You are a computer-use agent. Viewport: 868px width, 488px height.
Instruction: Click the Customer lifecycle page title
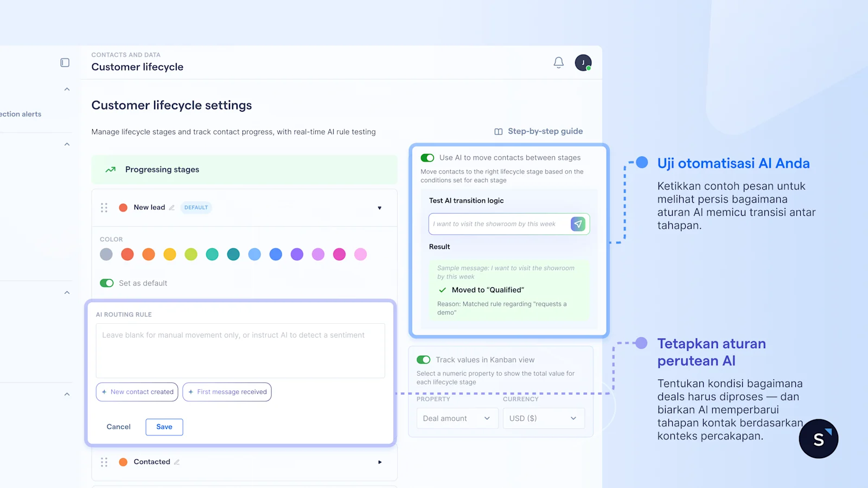[x=137, y=67]
